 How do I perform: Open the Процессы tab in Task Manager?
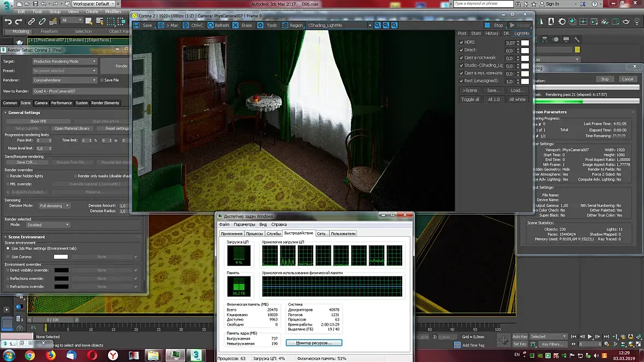pos(254,233)
